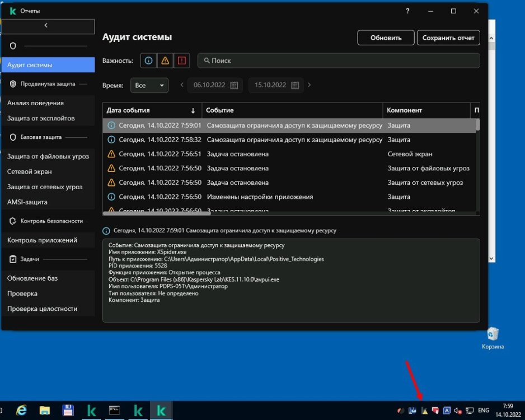Open Internet Explorer from the taskbar
The height and width of the screenshot is (420, 525).
[x=21, y=410]
